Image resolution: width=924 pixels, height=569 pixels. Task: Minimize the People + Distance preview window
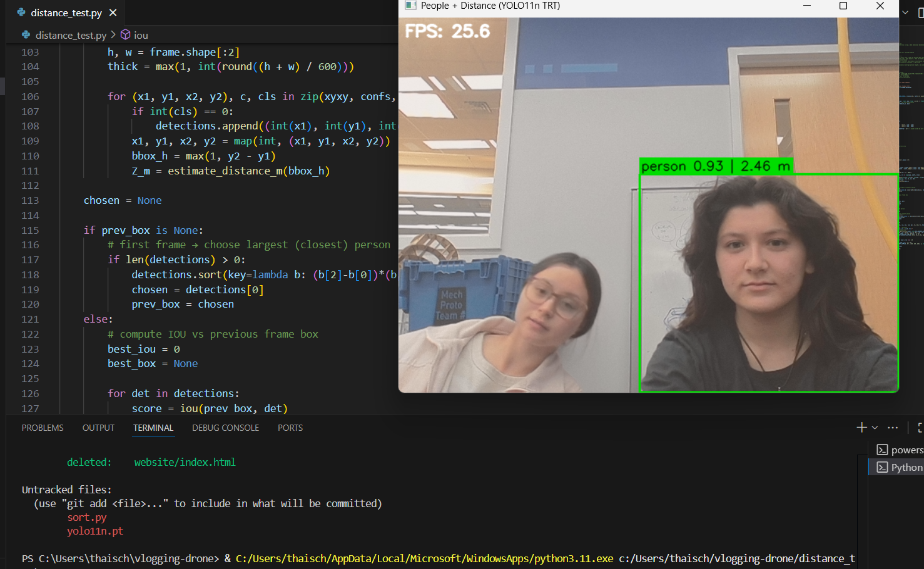(x=806, y=6)
